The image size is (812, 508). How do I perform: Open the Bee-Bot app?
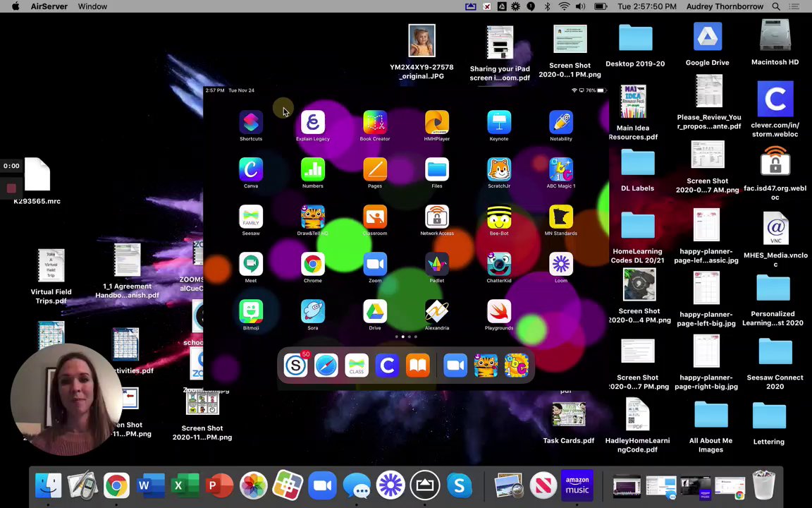[499, 217]
